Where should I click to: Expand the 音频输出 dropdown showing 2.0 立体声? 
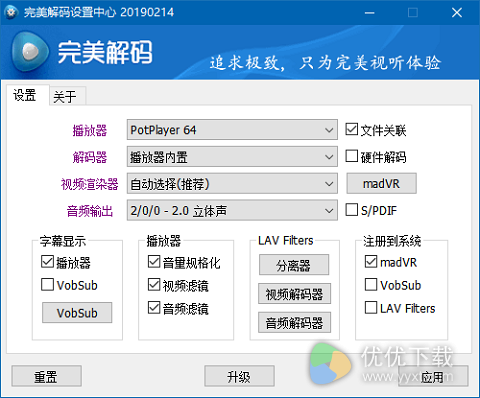[232, 210]
